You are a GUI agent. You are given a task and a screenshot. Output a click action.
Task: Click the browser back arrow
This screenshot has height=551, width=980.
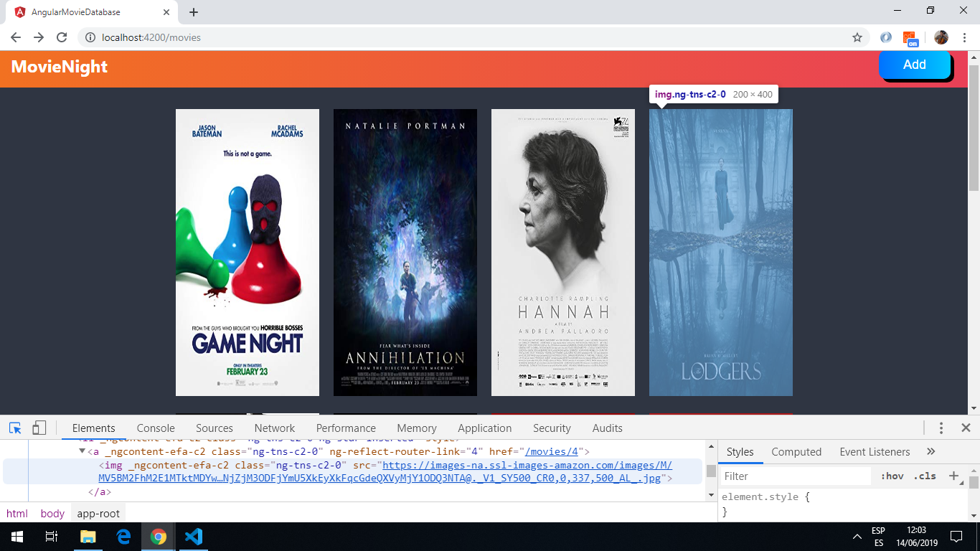(x=16, y=37)
